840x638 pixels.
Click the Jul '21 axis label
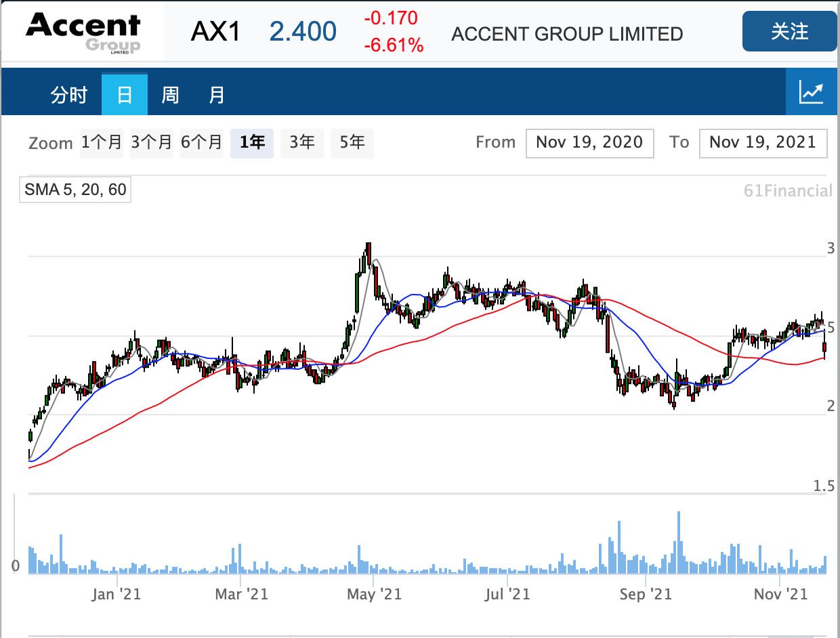[x=507, y=594]
